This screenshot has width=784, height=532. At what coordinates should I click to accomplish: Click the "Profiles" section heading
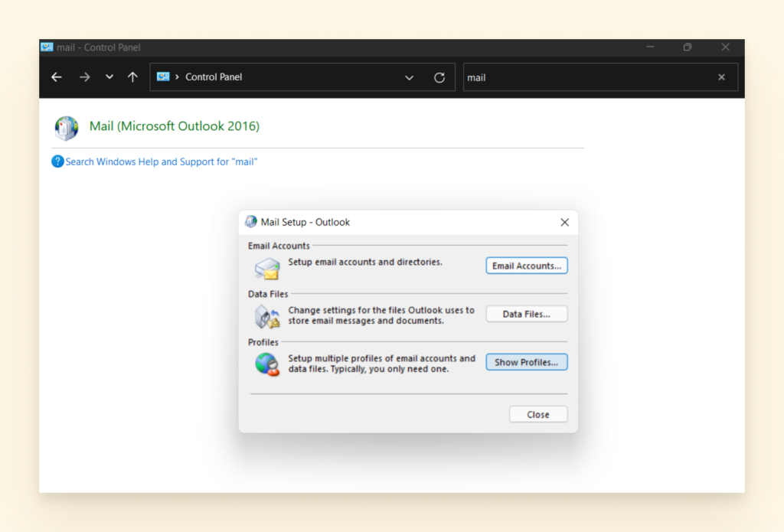coord(263,342)
